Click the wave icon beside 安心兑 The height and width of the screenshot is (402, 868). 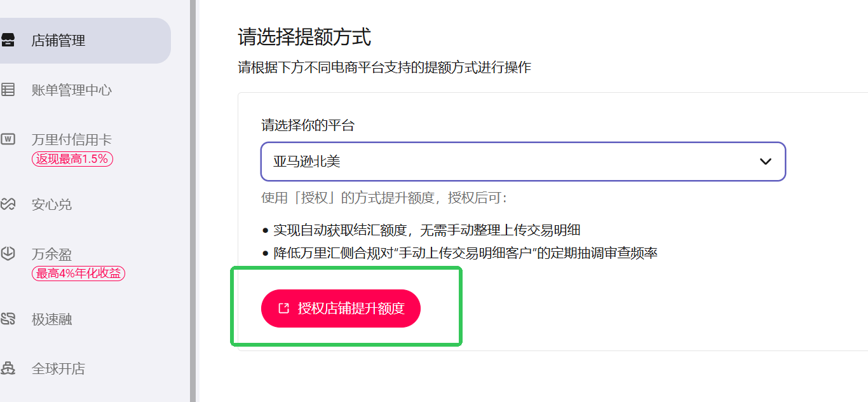tap(8, 204)
